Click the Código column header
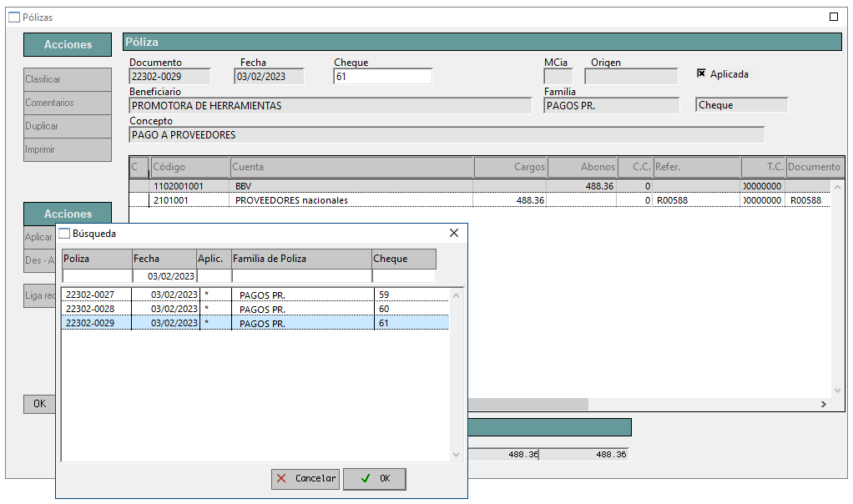 point(189,167)
